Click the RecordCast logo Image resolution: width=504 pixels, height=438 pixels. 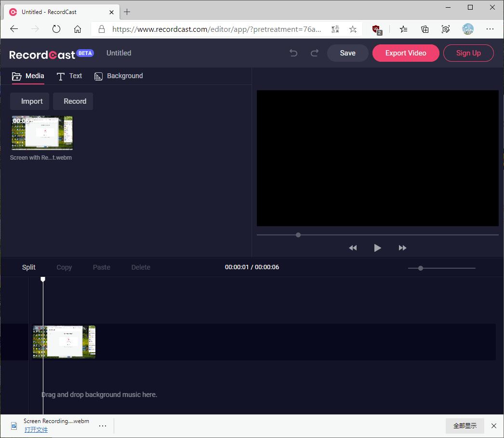click(42, 55)
